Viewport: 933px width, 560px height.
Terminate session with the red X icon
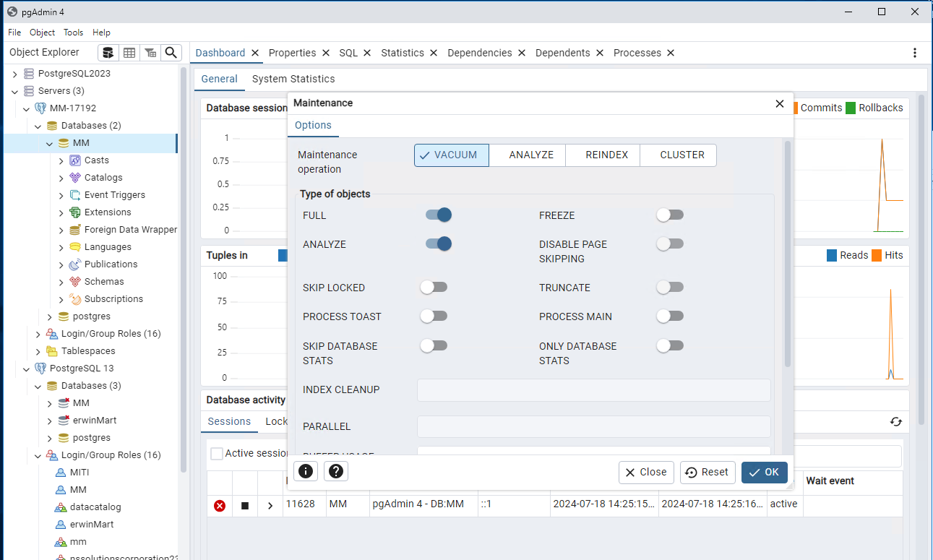pyautogui.click(x=220, y=506)
